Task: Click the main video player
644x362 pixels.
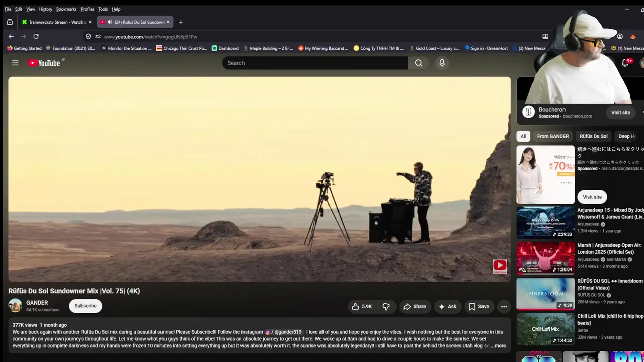Action: point(259,179)
